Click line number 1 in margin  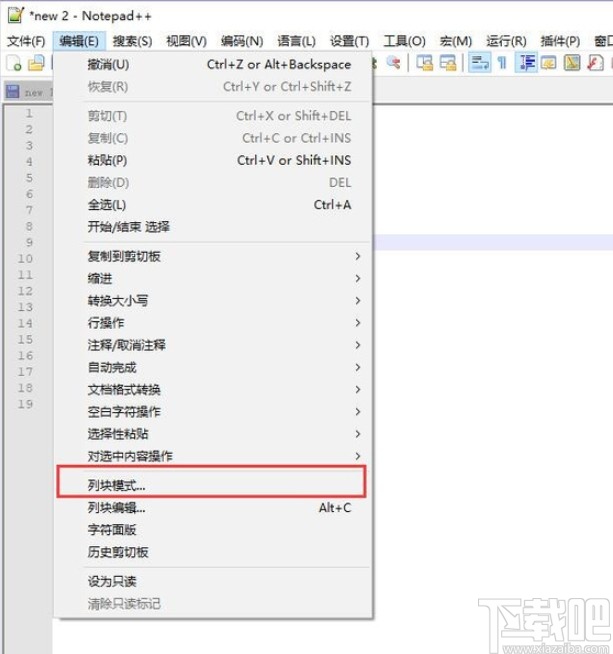click(x=29, y=113)
